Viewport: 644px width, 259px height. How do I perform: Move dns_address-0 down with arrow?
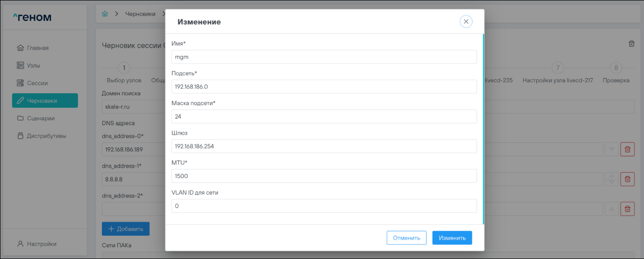pos(611,149)
